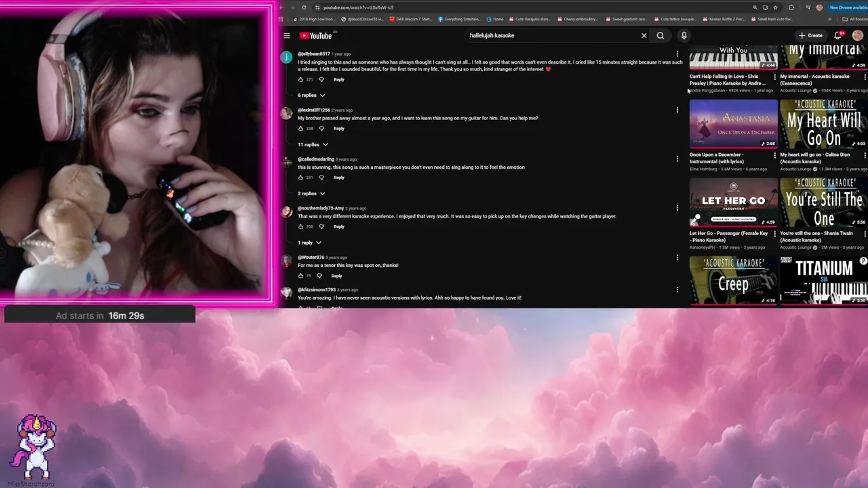
Task: Run search with magnifier button
Action: 660,35
